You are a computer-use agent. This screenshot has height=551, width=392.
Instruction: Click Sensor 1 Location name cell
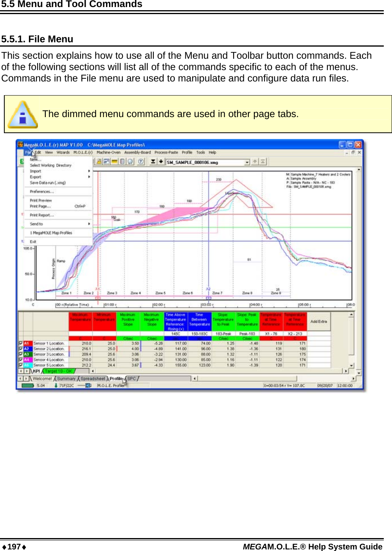50,343
